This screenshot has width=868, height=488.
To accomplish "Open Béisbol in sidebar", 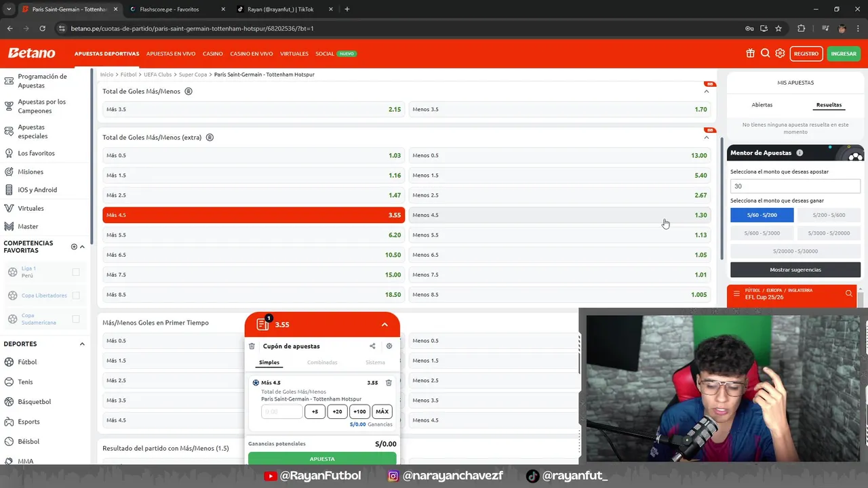I will pos(28,441).
